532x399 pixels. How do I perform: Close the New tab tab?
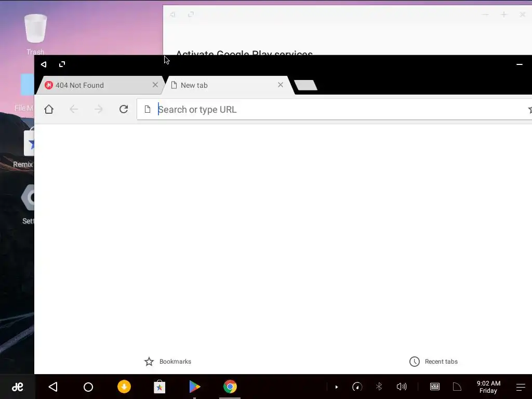281,85
